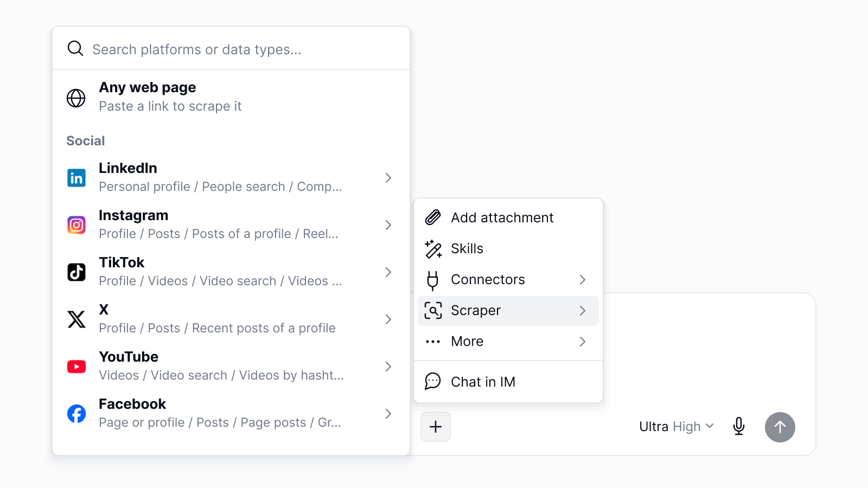
Task: Open the plus menu button
Action: point(436,427)
